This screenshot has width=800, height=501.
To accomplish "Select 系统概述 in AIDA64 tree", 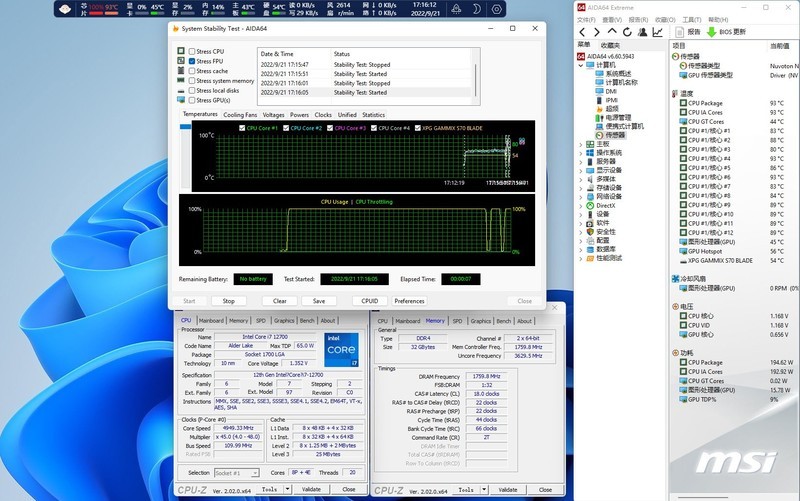I will click(616, 73).
